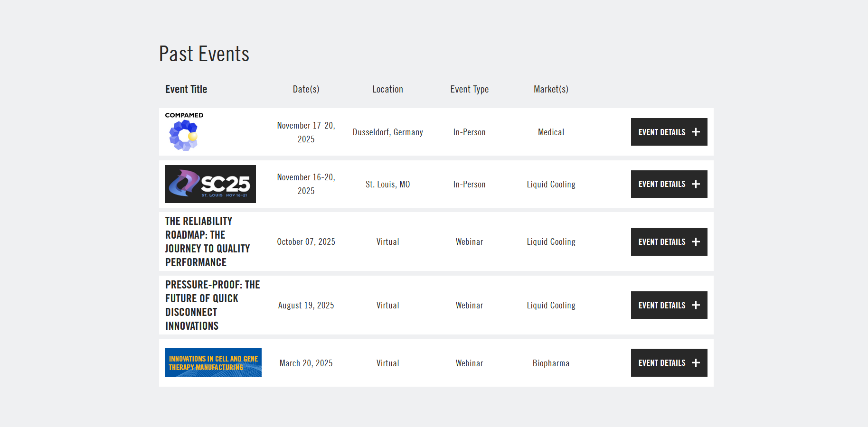Viewport: 868px width, 427px height.
Task: Expand plus icon for COMPAMED event
Action: pos(696,132)
